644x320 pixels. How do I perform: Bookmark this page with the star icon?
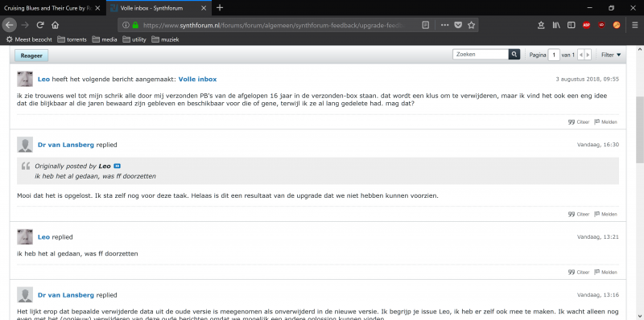pyautogui.click(x=471, y=25)
